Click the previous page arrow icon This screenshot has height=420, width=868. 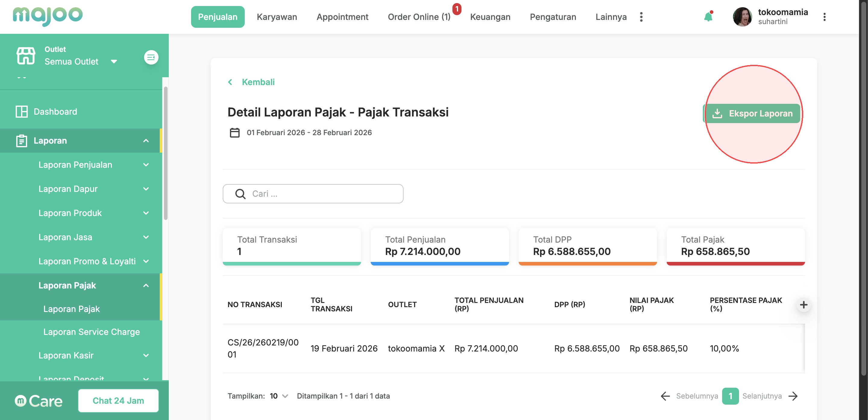point(665,396)
